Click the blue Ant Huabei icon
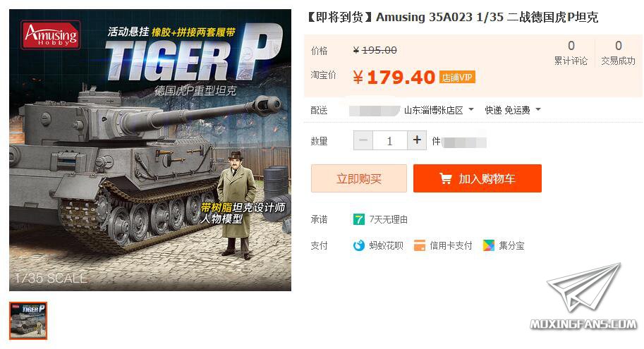 pyautogui.click(x=358, y=245)
